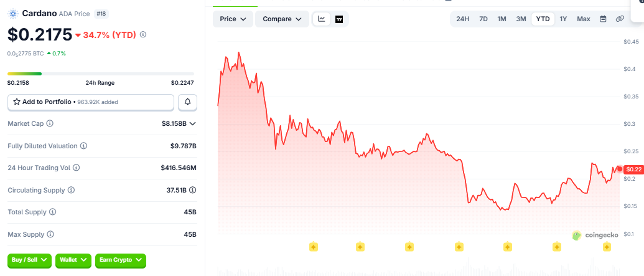The height and width of the screenshot is (276, 644).
Task: Open YTD percentage info tooltip icon
Action: point(143,34)
